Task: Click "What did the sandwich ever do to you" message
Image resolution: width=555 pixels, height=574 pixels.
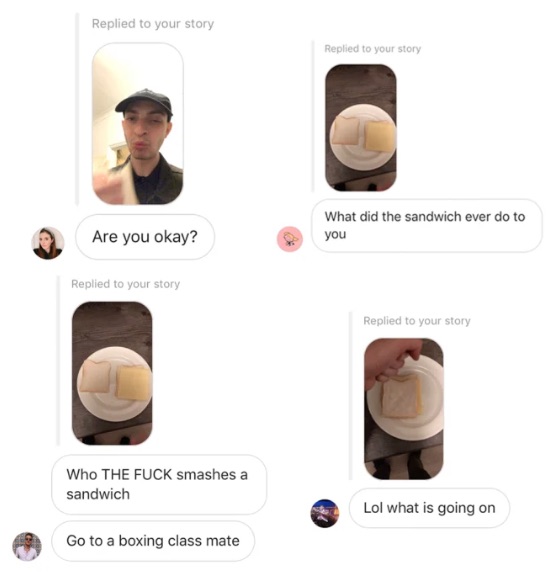Action: (x=427, y=226)
